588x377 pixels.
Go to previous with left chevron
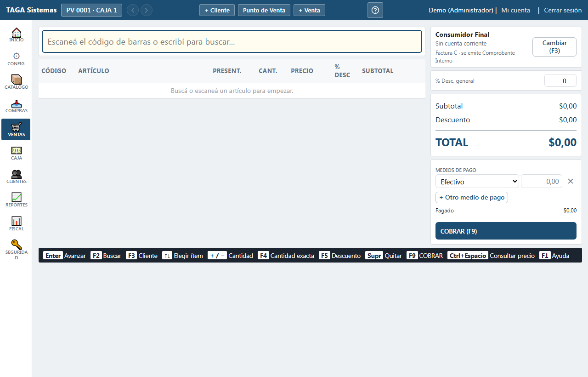(132, 10)
